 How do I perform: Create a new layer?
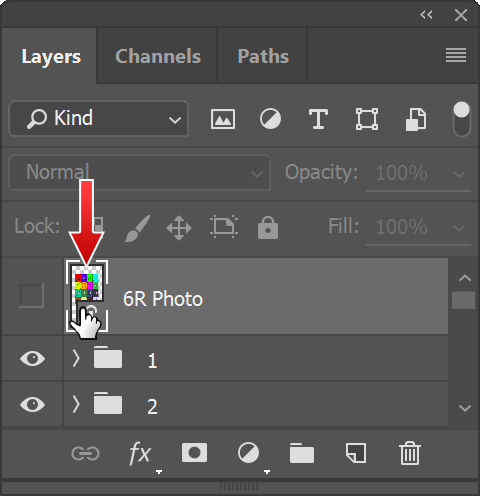pos(356,453)
